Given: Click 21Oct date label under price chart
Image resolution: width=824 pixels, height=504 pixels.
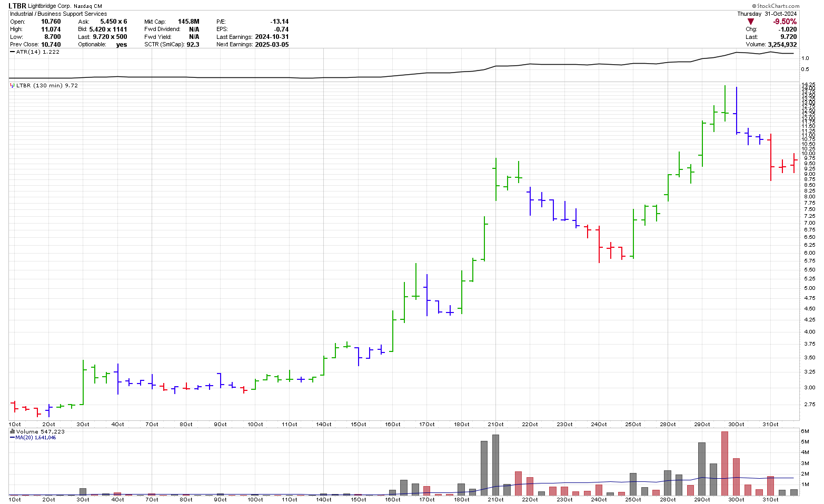Looking at the screenshot, I should (x=495, y=425).
